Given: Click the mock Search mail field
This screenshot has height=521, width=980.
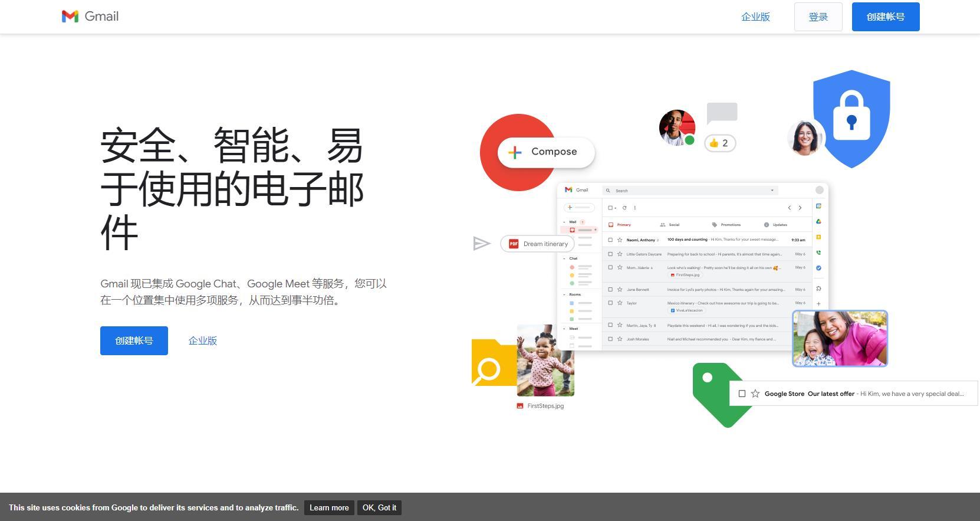Looking at the screenshot, I should pos(690,191).
